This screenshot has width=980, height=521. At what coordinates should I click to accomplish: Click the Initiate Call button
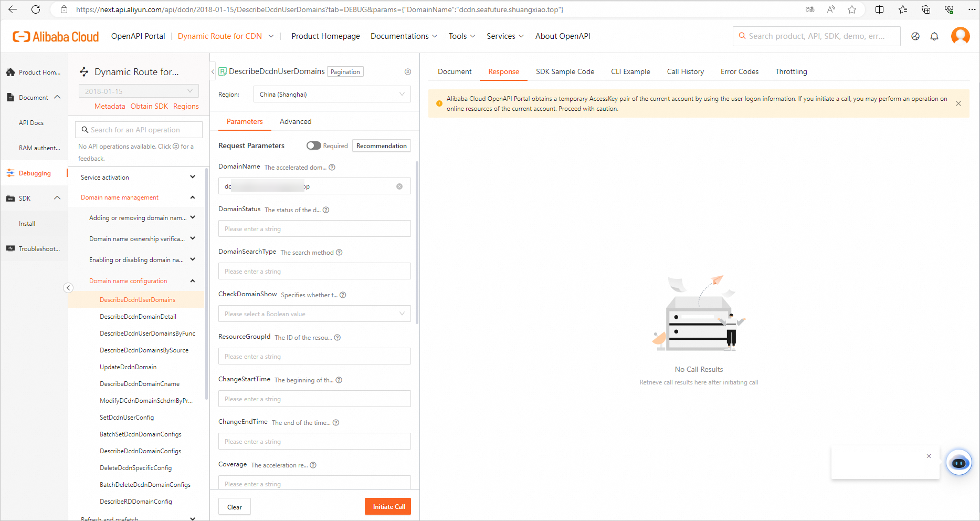pos(388,507)
